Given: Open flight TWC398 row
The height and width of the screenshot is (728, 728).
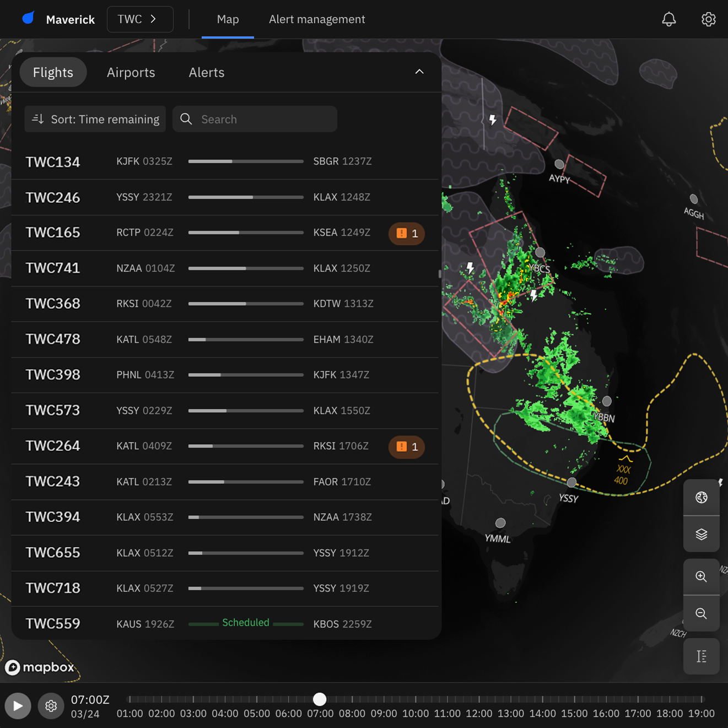Looking at the screenshot, I should (x=225, y=375).
